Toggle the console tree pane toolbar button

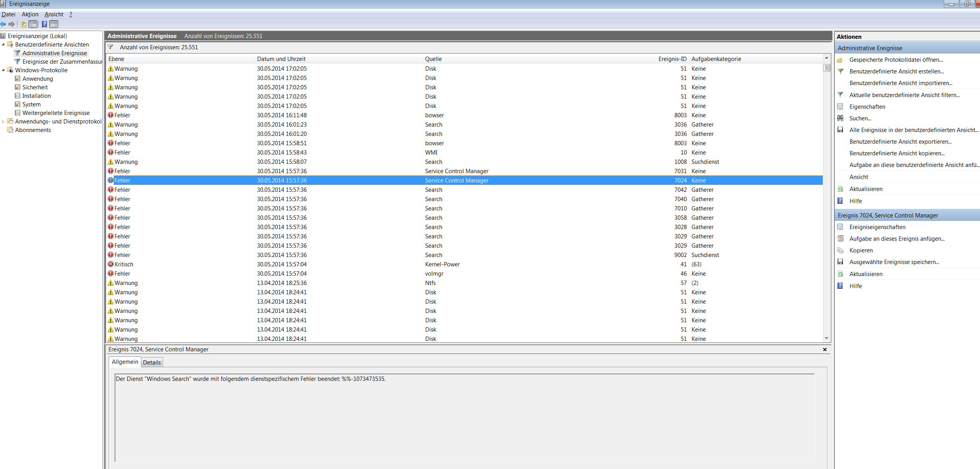pos(33,24)
